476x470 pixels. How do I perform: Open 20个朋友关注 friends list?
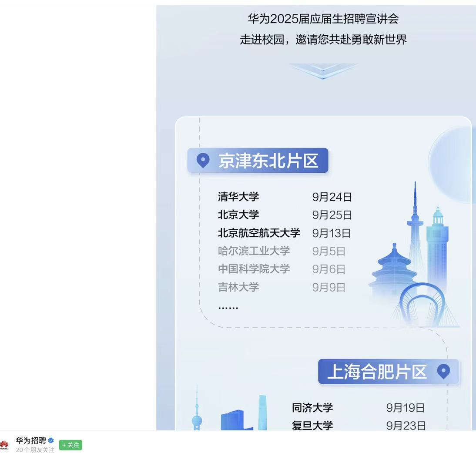coord(35,450)
